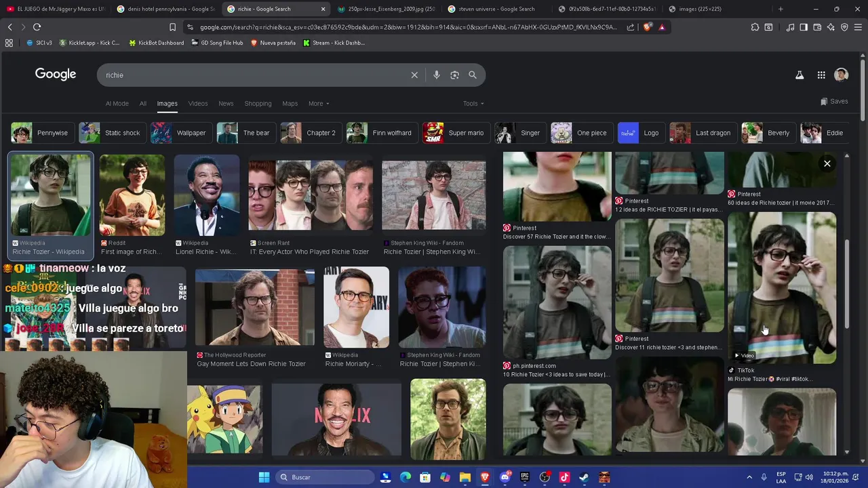Screen dimensions: 868x488
Task: Open the GD Song File Hub bookmark
Action: pos(217,43)
